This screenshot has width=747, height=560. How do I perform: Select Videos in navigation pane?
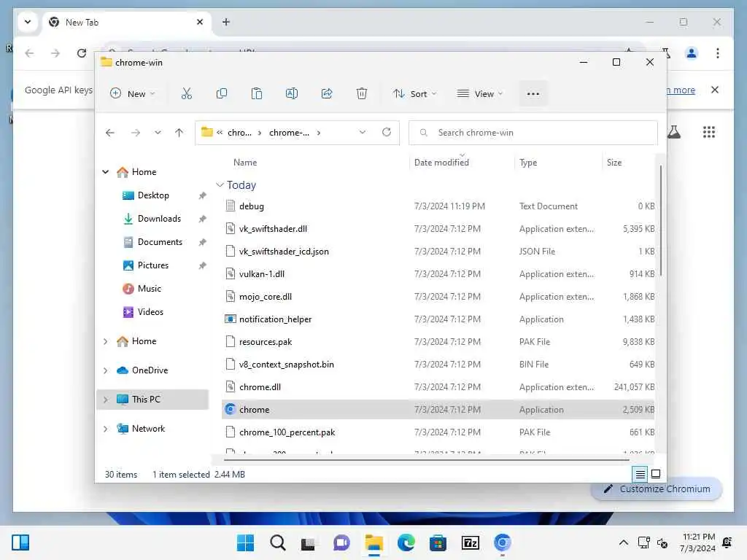click(x=150, y=312)
